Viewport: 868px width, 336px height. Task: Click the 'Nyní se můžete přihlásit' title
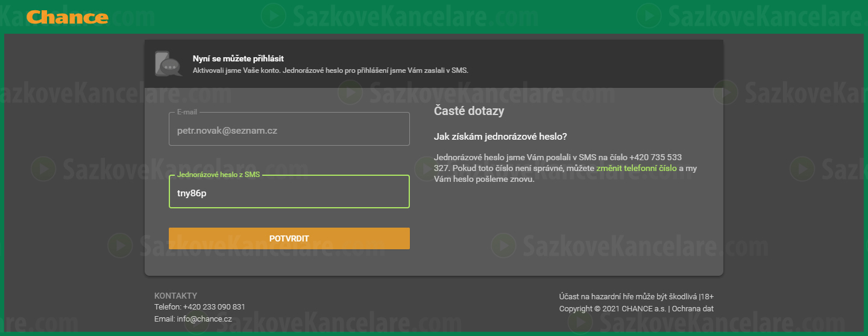click(238, 59)
